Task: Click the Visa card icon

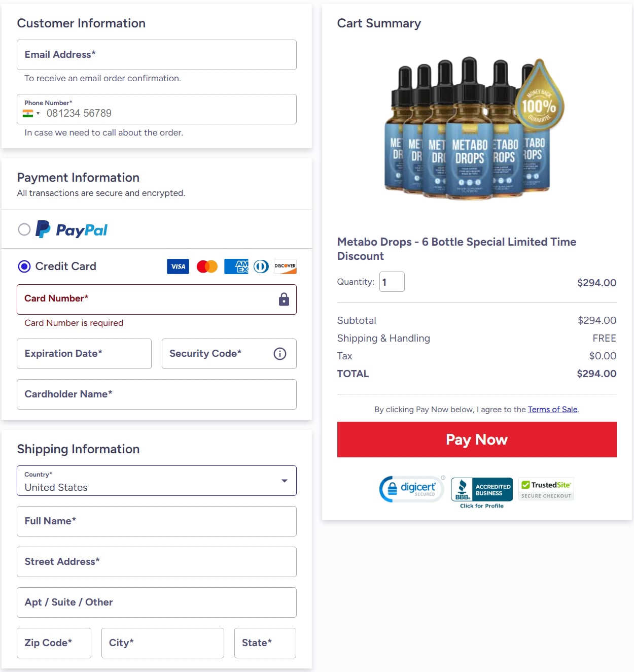Action: tap(178, 266)
